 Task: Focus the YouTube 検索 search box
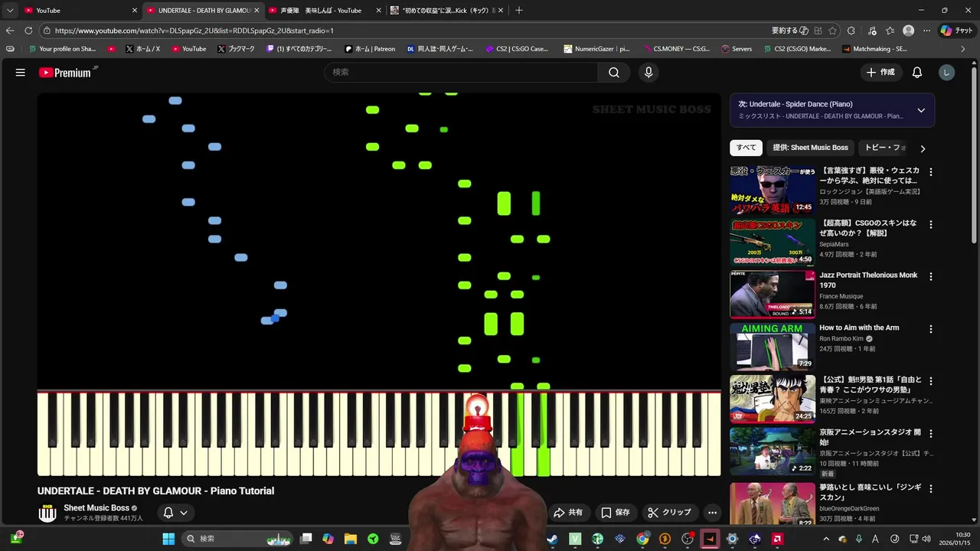[x=461, y=73]
